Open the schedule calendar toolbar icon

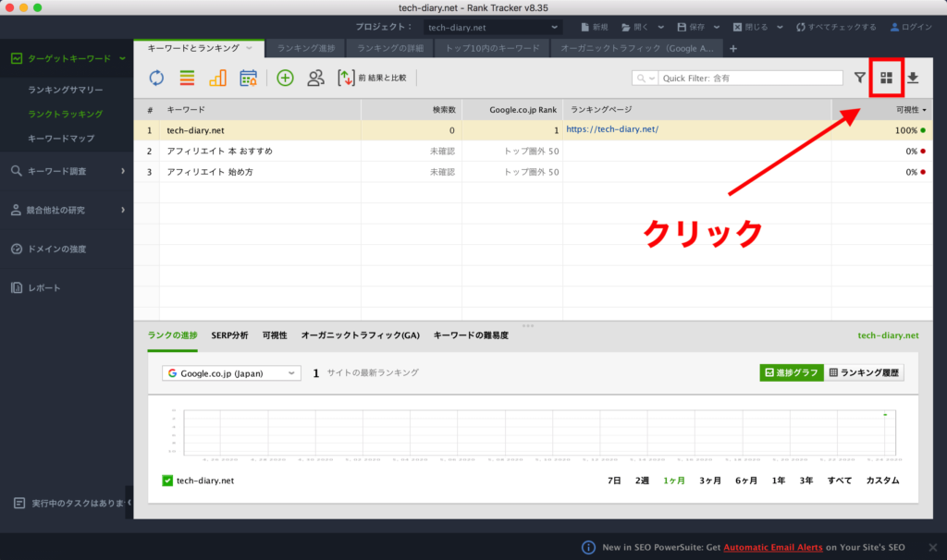(248, 78)
